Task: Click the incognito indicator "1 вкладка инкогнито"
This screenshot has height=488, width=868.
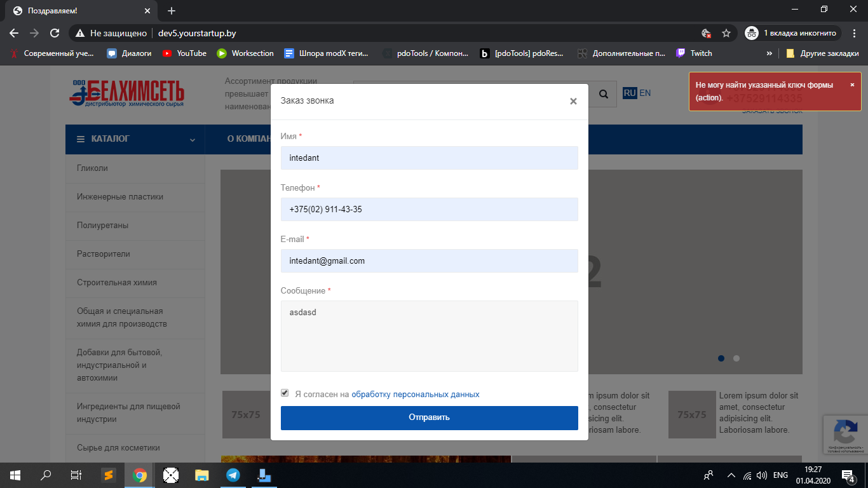Action: (792, 33)
